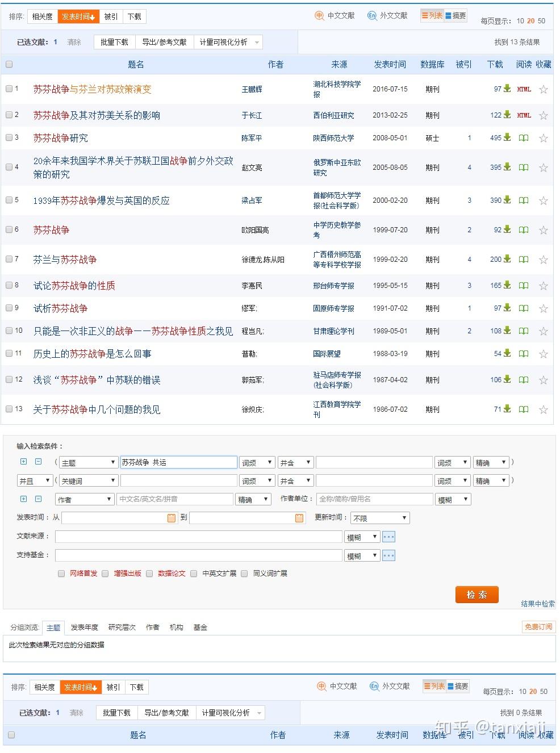560x753 pixels.
Task: Group browse by 机构
Action: (x=177, y=627)
